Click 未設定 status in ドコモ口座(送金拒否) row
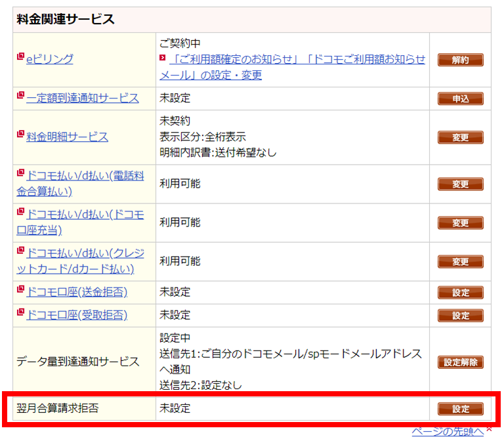This screenshot has height=445, width=504. coord(175,292)
